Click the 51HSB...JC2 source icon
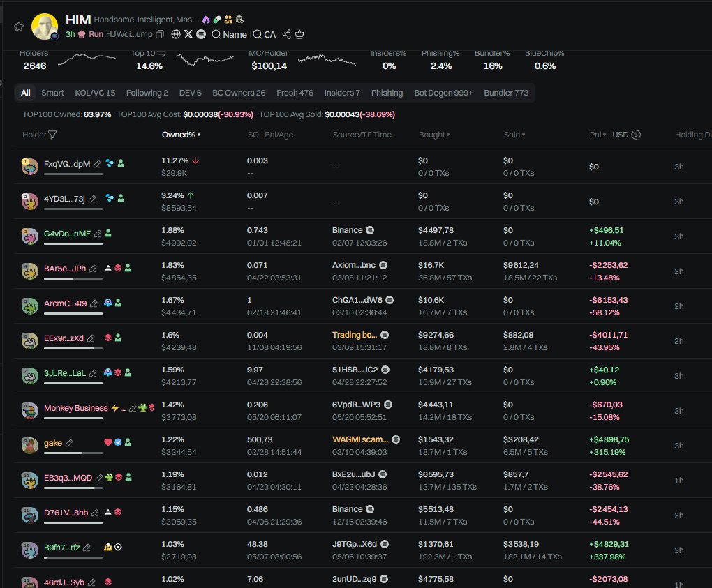The image size is (712, 588). click(x=385, y=370)
